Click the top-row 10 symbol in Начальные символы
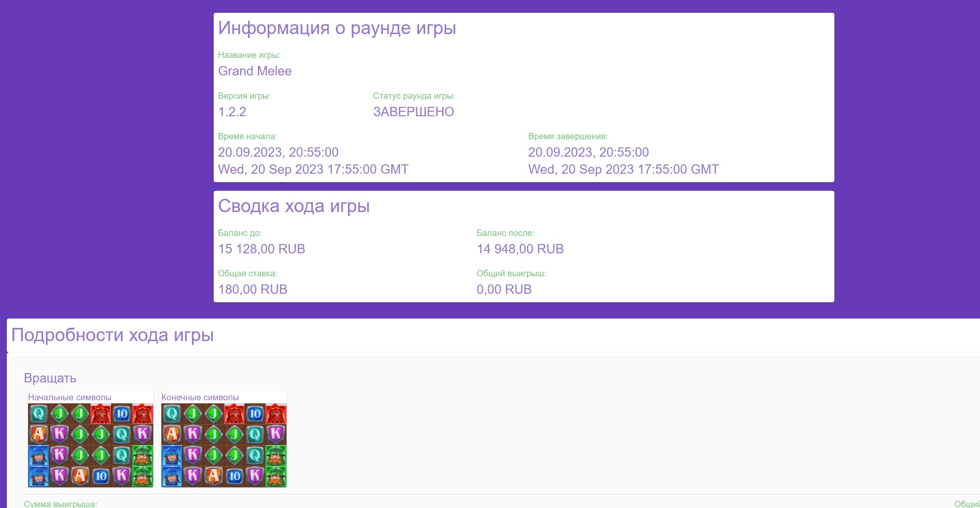Viewport: 980px width, 508px height. click(x=122, y=413)
